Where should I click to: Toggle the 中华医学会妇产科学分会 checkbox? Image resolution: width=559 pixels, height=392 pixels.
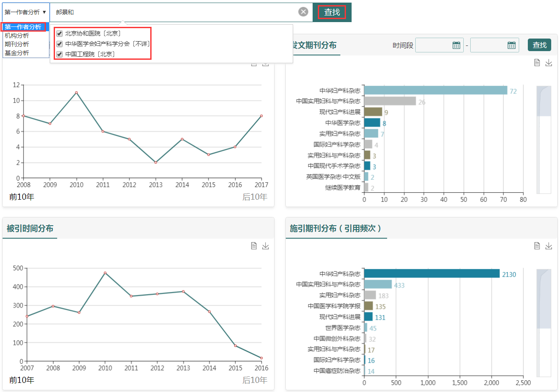[60, 44]
